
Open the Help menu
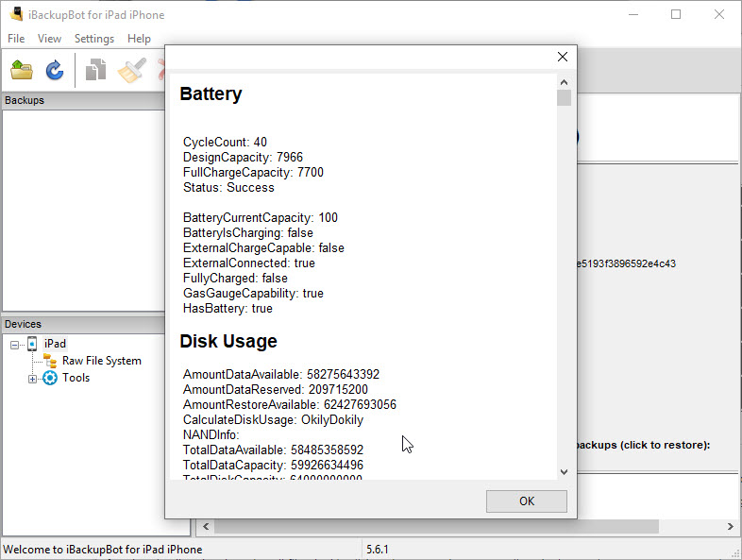point(139,39)
